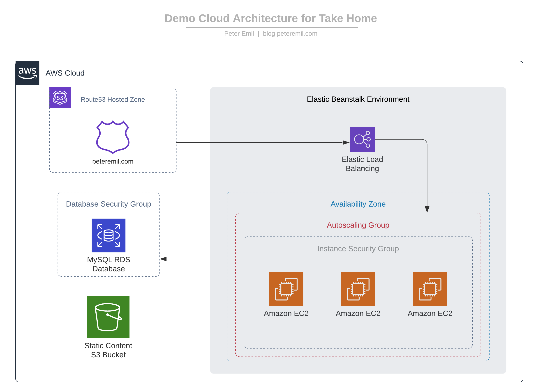
Task: Select the Route53 purple badge icon
Action: tap(60, 98)
